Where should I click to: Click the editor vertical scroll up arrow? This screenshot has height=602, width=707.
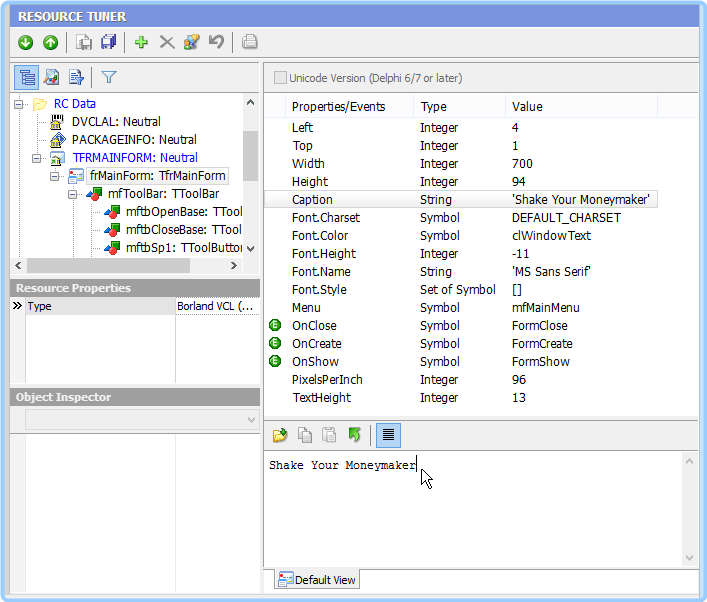(x=689, y=461)
